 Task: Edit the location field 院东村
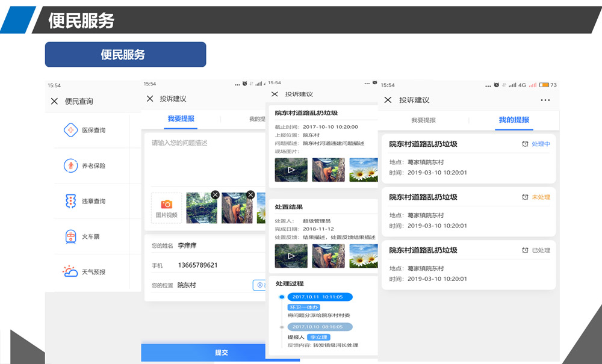(x=202, y=285)
